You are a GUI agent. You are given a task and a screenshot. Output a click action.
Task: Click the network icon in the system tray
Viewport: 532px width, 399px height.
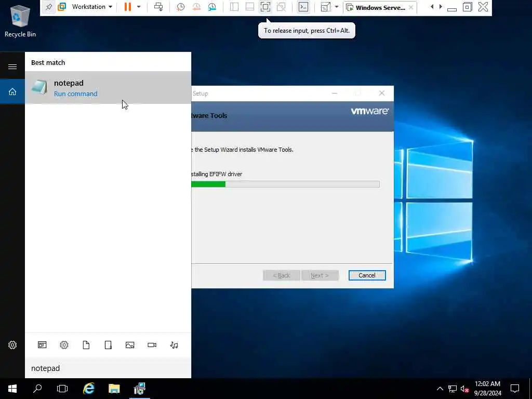[453, 389]
